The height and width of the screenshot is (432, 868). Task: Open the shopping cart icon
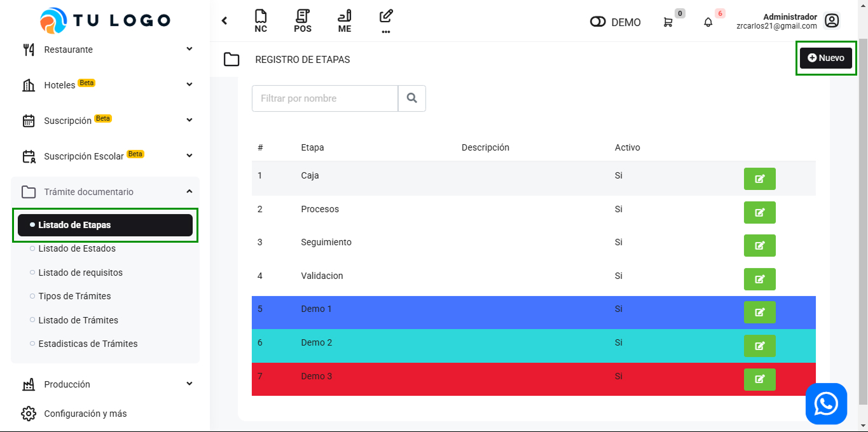tap(668, 22)
